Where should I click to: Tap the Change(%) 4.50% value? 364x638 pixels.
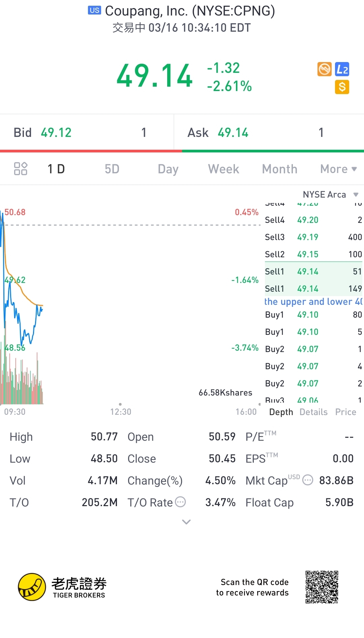coord(220,481)
